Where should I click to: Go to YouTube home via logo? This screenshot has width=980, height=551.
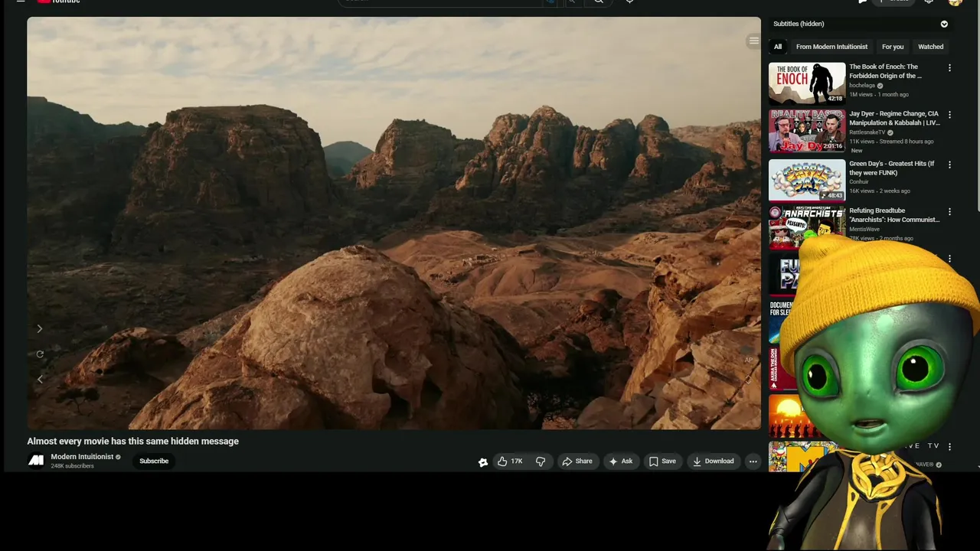tap(59, 2)
